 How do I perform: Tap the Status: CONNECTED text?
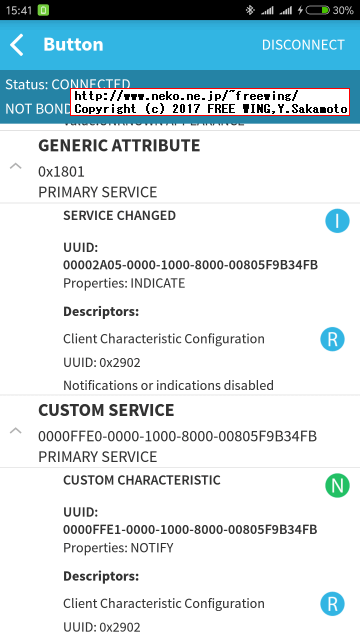tap(68, 84)
